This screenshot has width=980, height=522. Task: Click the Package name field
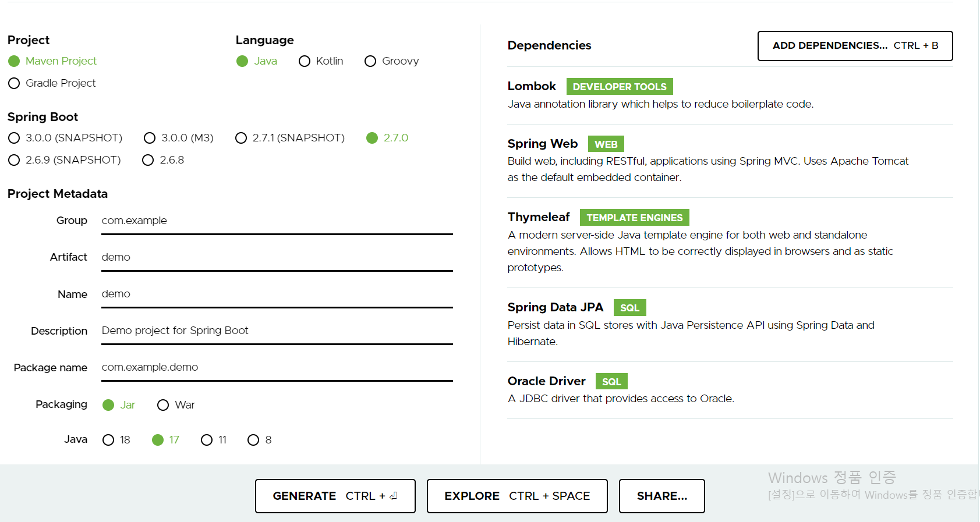(x=277, y=368)
